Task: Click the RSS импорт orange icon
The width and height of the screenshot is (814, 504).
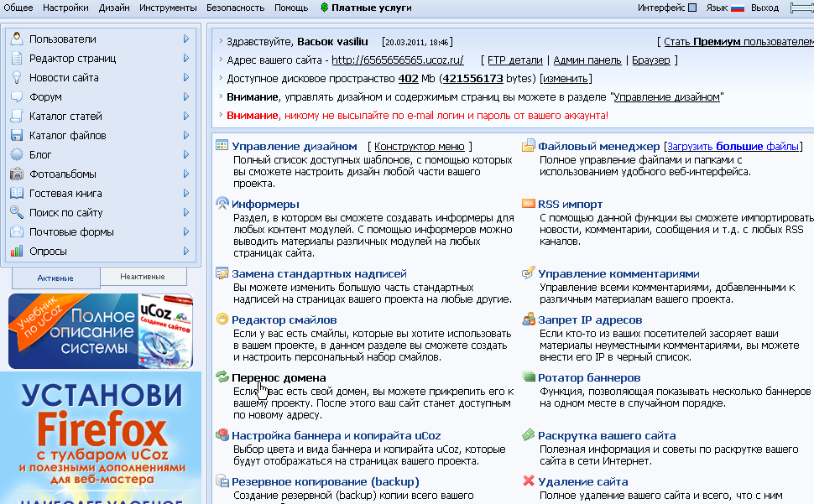Action: pos(528,204)
